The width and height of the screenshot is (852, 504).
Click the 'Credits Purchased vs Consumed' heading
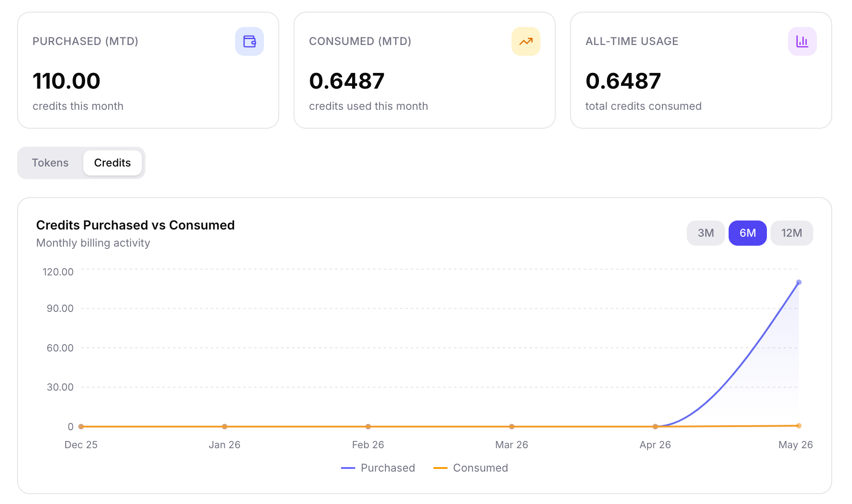135,225
